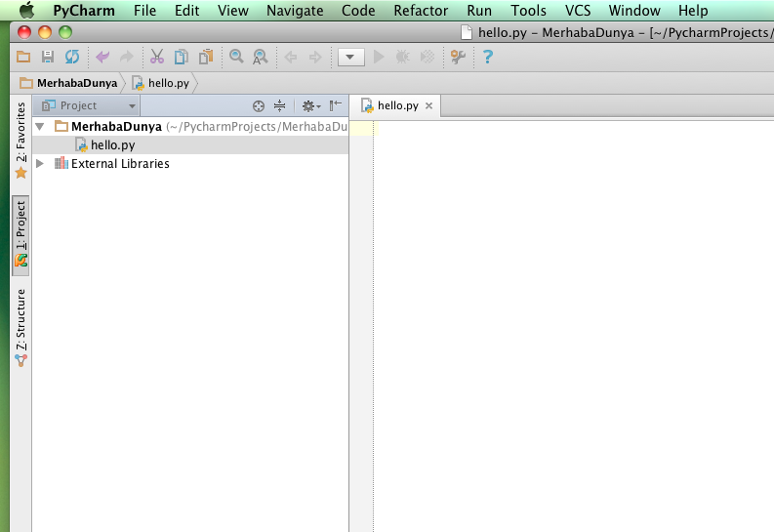Click the Synchronize refresh icon
774x532 pixels.
tap(72, 57)
